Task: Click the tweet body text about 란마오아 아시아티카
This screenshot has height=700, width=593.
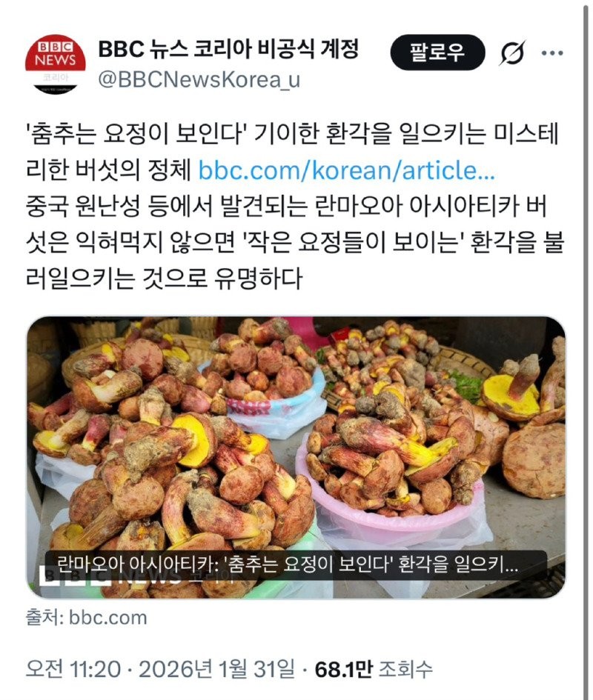Action: [295, 242]
